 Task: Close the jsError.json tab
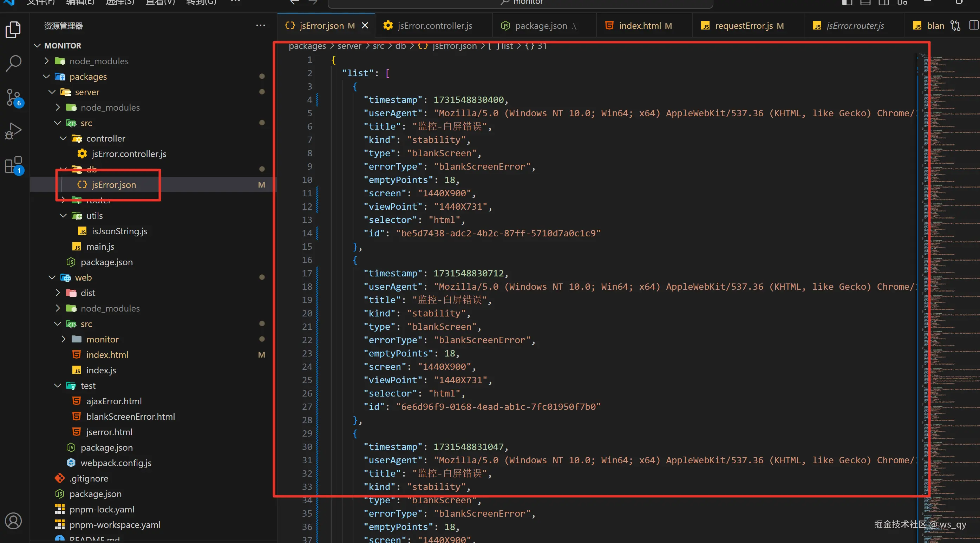[x=365, y=26]
